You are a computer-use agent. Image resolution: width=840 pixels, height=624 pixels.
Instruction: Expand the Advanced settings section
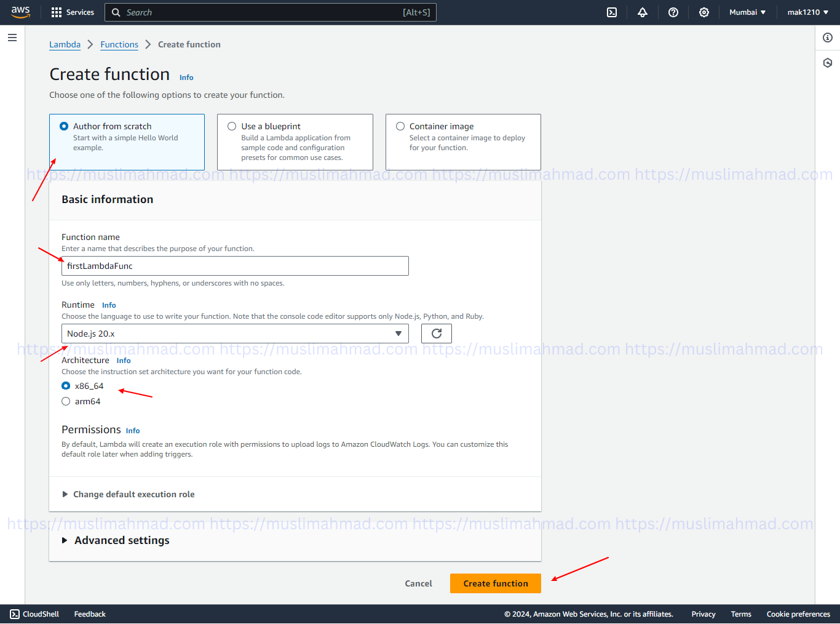tap(116, 540)
